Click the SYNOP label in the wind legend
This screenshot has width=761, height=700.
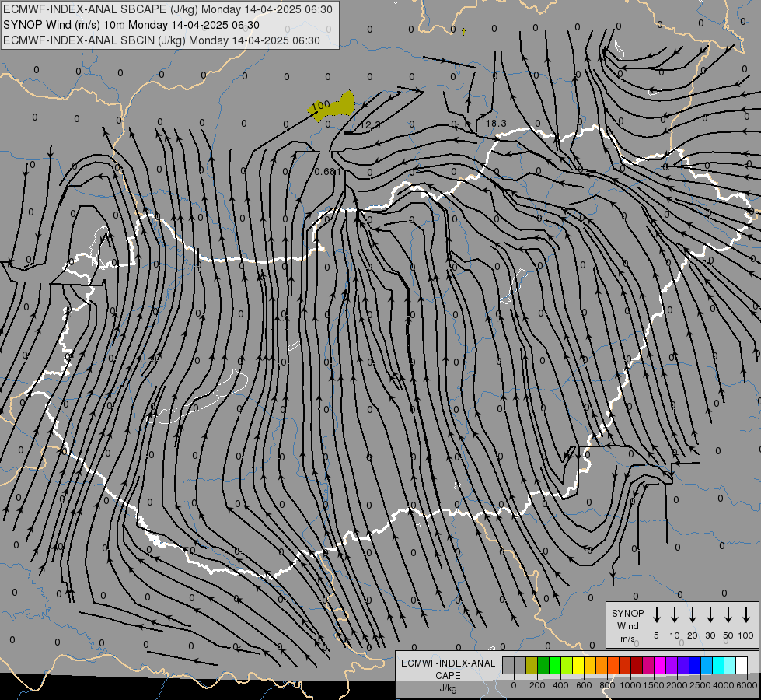point(627,613)
